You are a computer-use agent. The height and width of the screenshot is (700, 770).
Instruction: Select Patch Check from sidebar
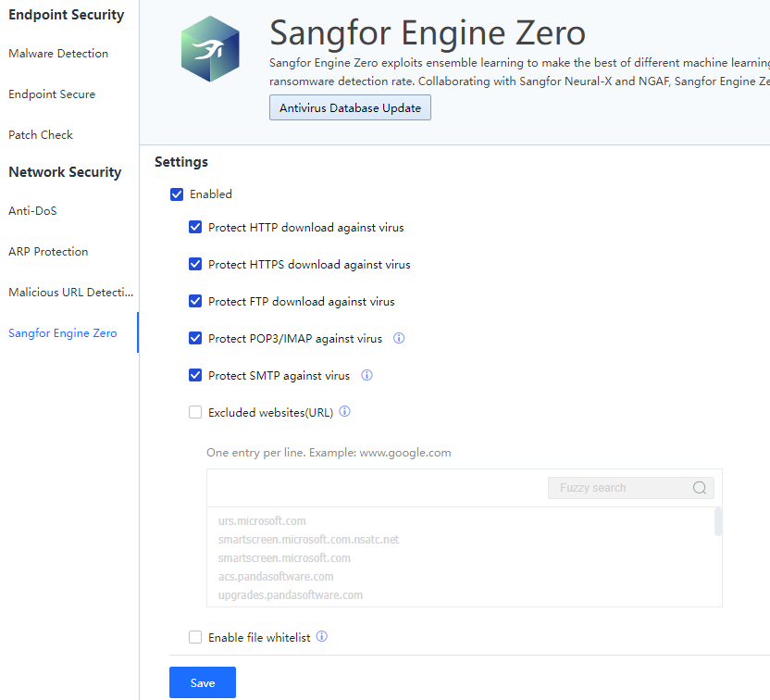tap(41, 135)
